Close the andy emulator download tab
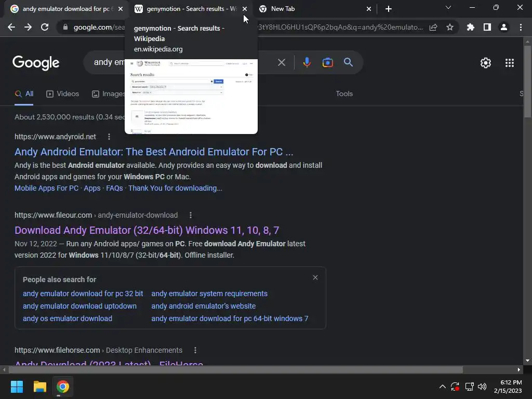 [x=121, y=9]
